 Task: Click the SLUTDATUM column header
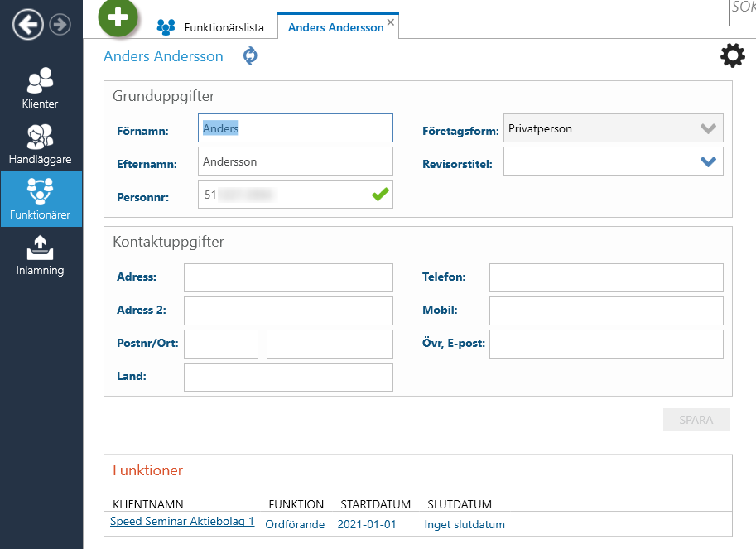coord(460,504)
